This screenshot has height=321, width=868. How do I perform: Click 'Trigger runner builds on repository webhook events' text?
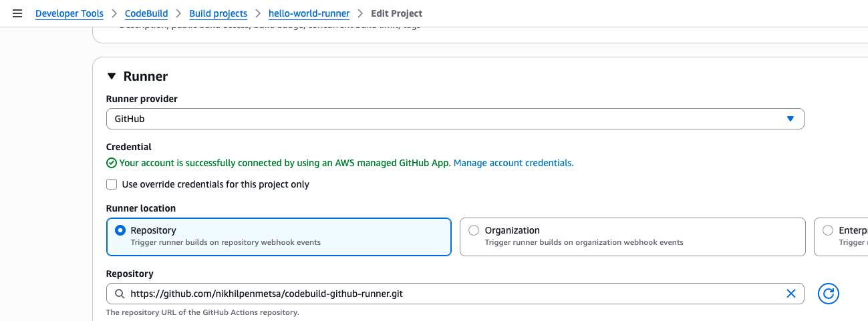pos(226,242)
